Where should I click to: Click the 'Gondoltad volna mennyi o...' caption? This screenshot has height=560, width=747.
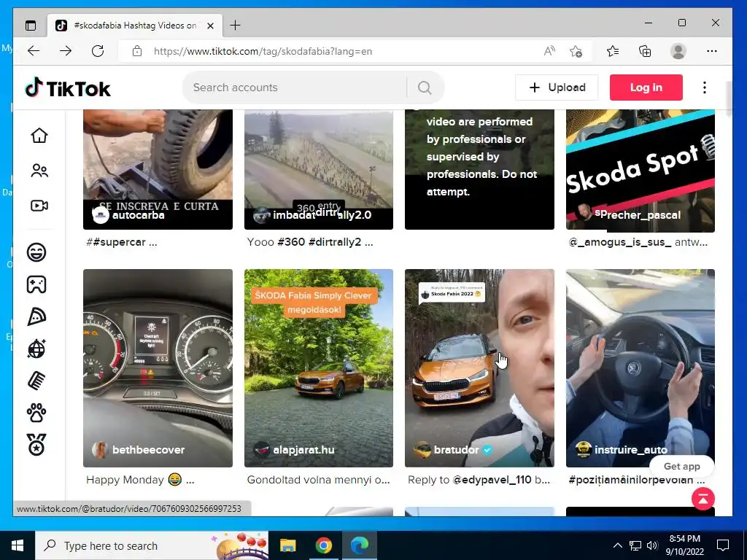318,480
